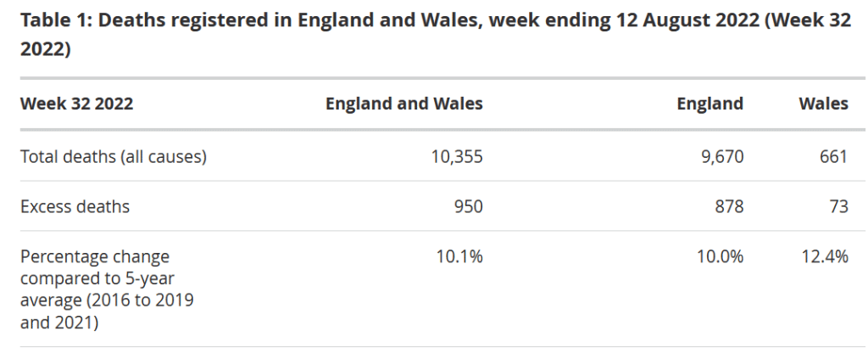Click the 878 England excess deaths cell
Screen dimensions: 868x348
coord(729,206)
